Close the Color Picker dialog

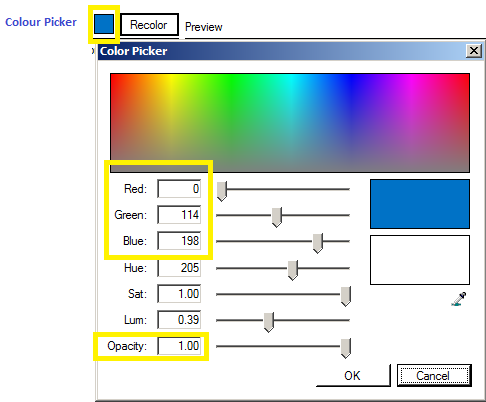tap(474, 51)
